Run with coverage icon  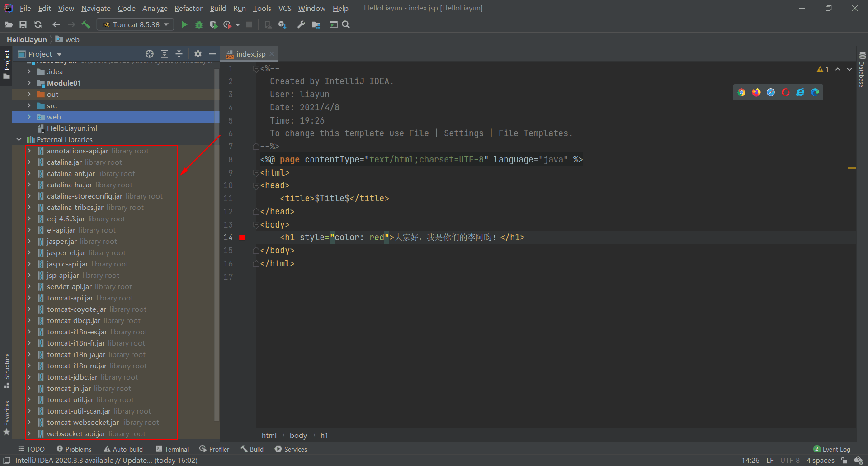pos(213,24)
